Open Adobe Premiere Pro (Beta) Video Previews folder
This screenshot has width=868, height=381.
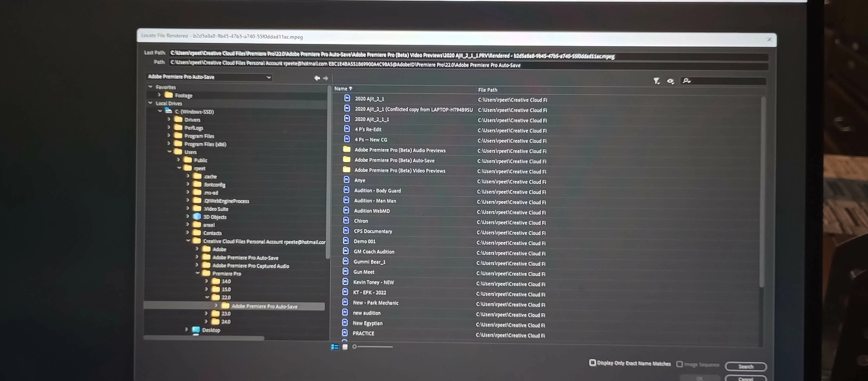pyautogui.click(x=399, y=171)
